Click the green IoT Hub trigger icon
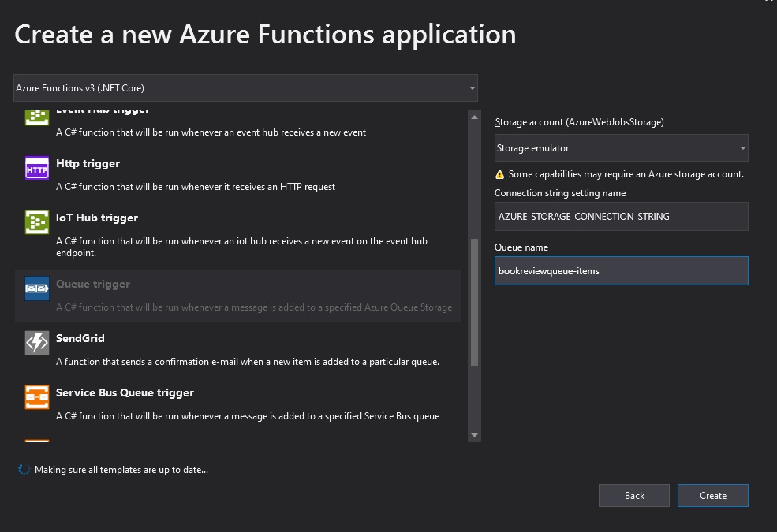 tap(37, 222)
